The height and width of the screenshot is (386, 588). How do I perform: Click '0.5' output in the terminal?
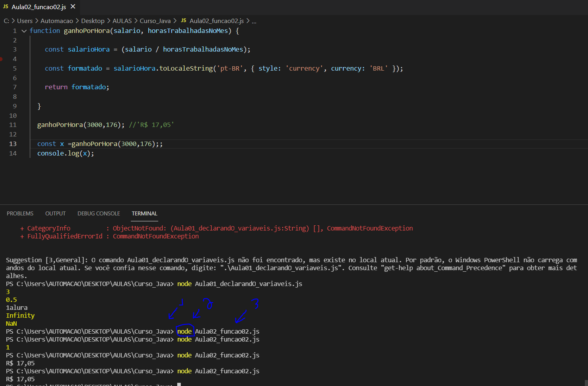11,300
